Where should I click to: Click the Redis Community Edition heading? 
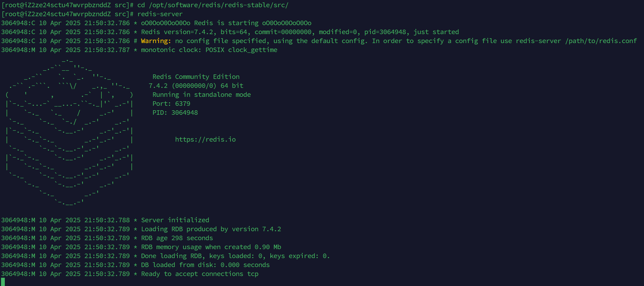click(196, 77)
